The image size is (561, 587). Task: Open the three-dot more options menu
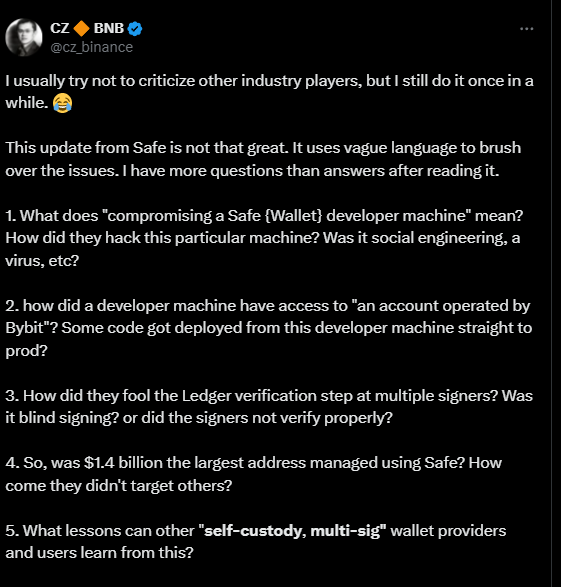tap(527, 28)
